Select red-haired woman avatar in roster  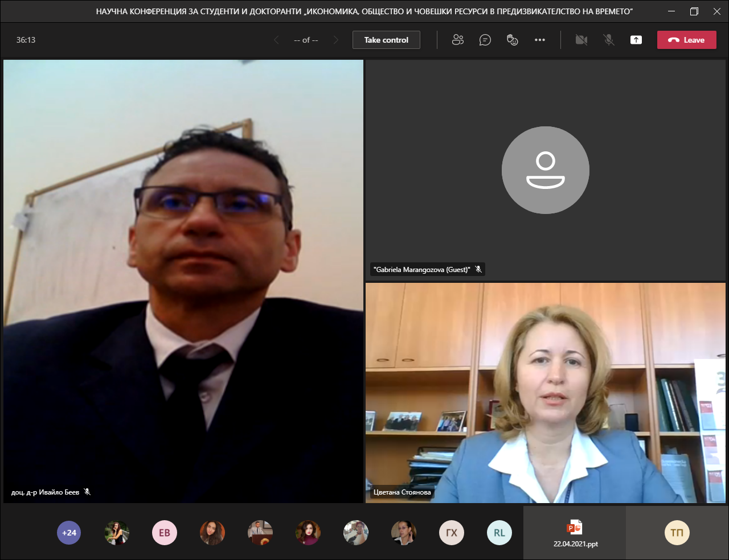click(x=308, y=533)
